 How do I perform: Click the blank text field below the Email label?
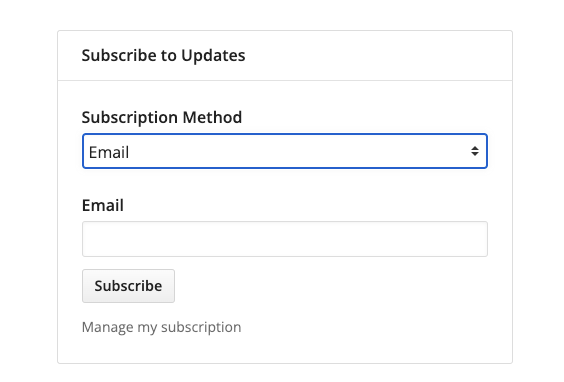(x=285, y=239)
